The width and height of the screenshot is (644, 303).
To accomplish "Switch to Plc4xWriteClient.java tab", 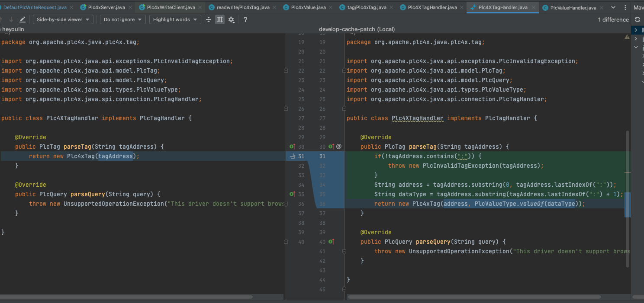I will (x=171, y=7).
